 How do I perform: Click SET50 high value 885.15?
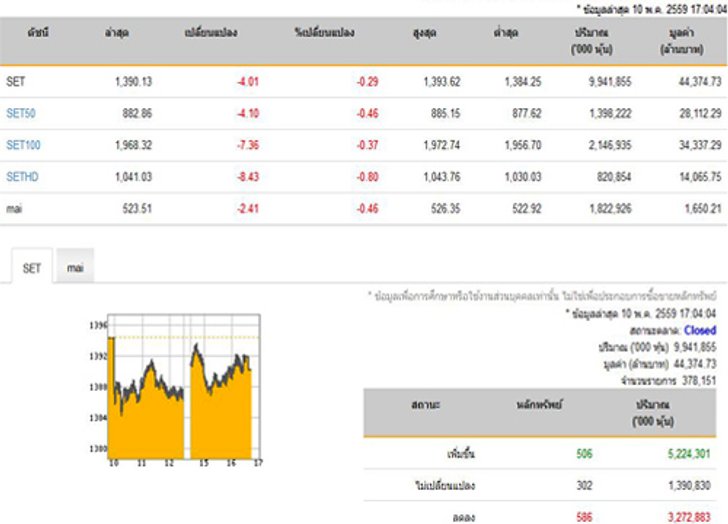(x=445, y=113)
